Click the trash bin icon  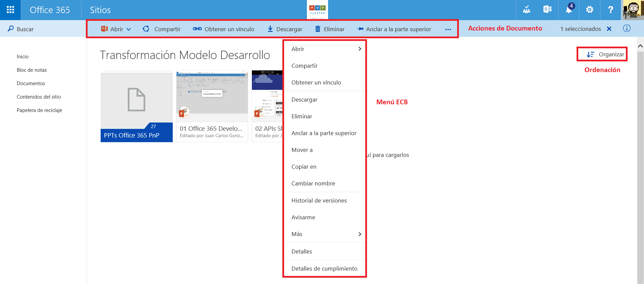tap(318, 29)
